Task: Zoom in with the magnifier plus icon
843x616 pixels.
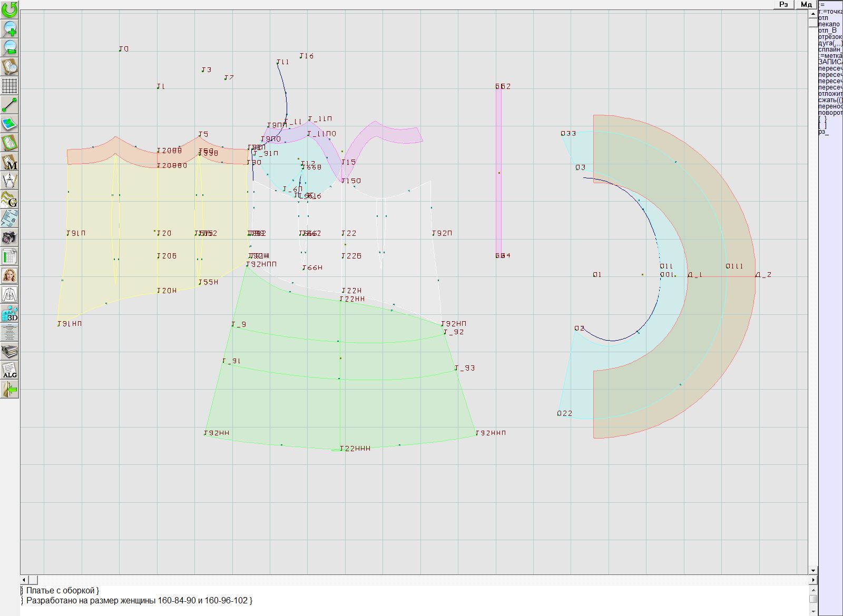Action: [9, 28]
